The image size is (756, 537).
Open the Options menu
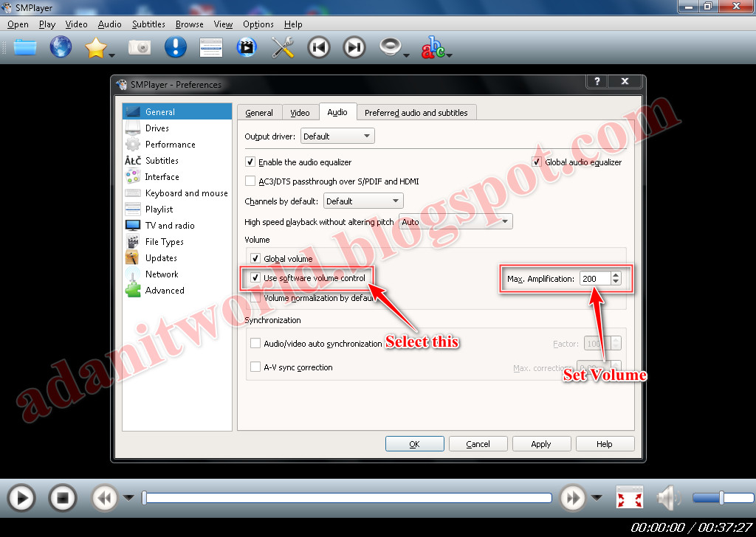tap(258, 24)
